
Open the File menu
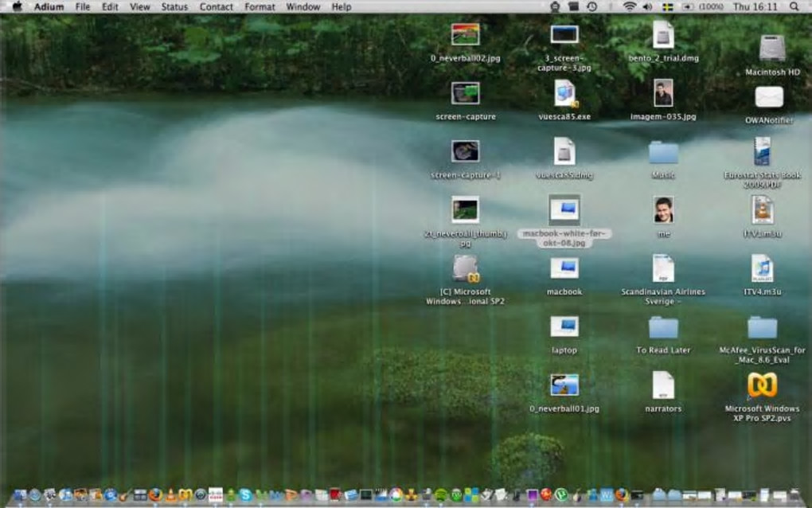coord(82,6)
